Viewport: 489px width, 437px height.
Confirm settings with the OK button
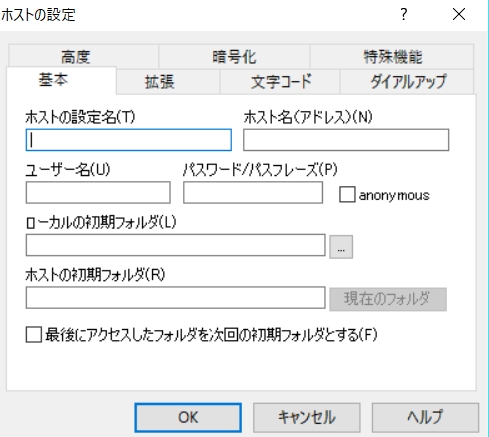coord(188,418)
